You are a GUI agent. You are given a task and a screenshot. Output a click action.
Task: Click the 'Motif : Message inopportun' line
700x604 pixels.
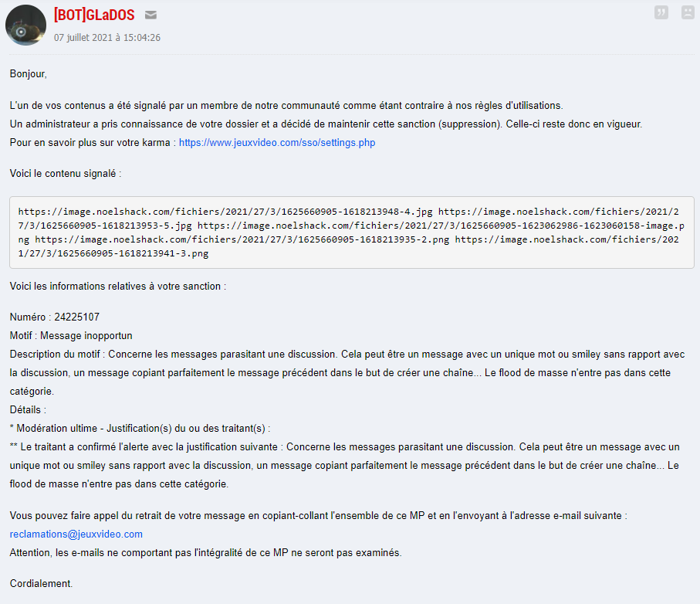coord(71,335)
